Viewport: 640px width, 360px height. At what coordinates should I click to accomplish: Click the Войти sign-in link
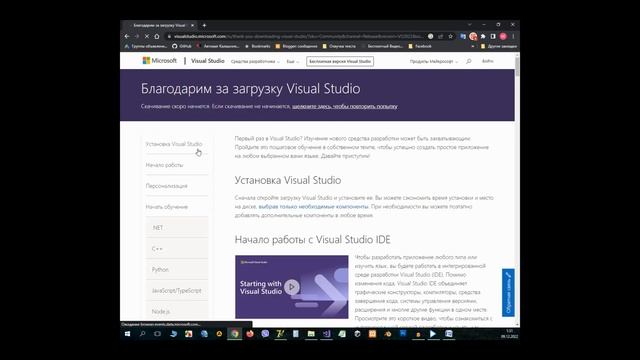(x=487, y=61)
